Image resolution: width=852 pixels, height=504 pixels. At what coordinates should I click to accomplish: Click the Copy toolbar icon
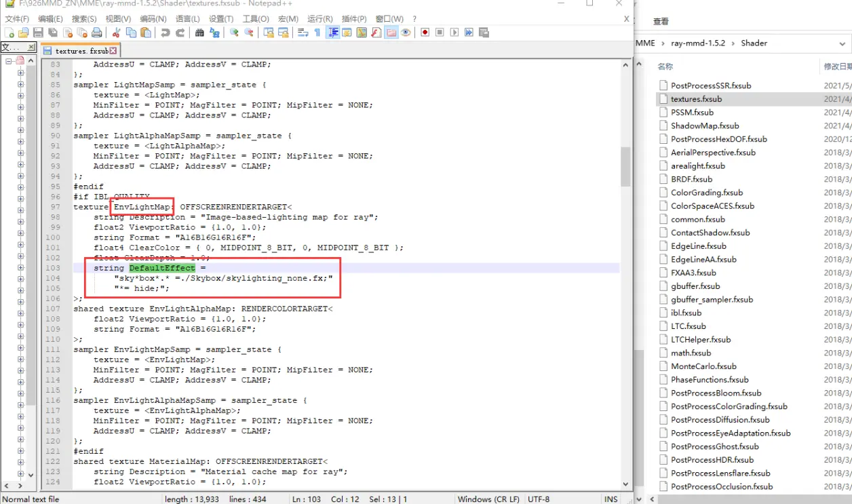pos(130,33)
